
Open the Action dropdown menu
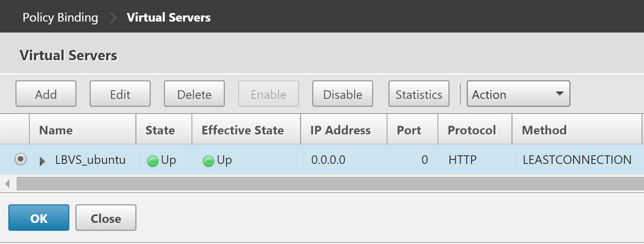click(x=518, y=94)
